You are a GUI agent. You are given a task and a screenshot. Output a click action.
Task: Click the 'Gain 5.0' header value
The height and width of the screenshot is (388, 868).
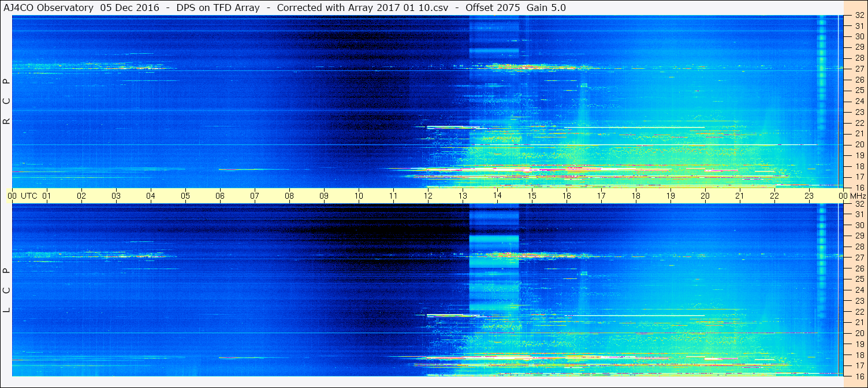coord(546,8)
